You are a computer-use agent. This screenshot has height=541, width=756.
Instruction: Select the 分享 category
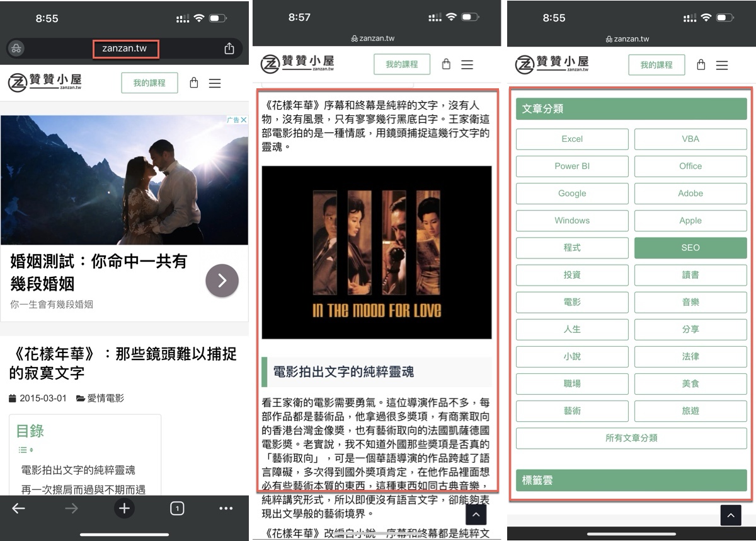(x=690, y=329)
